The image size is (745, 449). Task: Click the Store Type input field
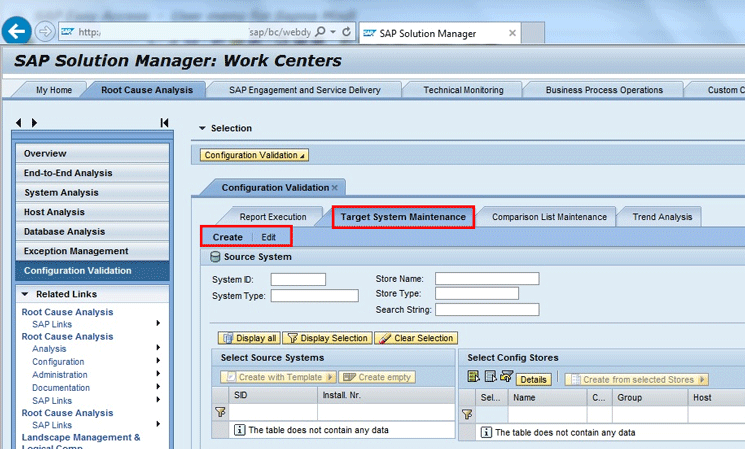click(477, 294)
